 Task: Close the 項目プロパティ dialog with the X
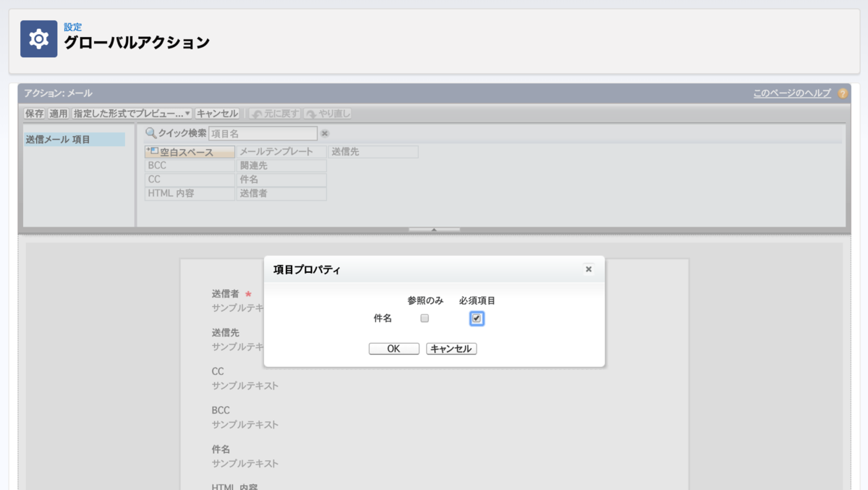coord(588,269)
